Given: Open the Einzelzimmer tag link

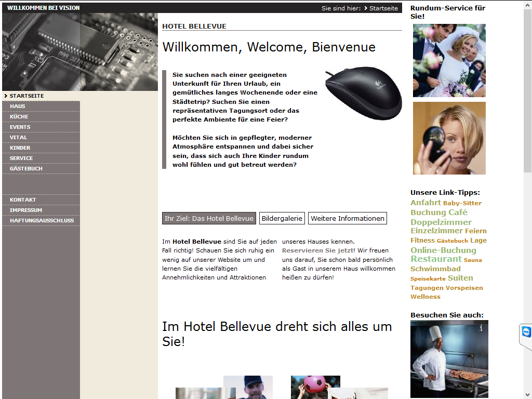Looking at the screenshot, I should (x=436, y=231).
